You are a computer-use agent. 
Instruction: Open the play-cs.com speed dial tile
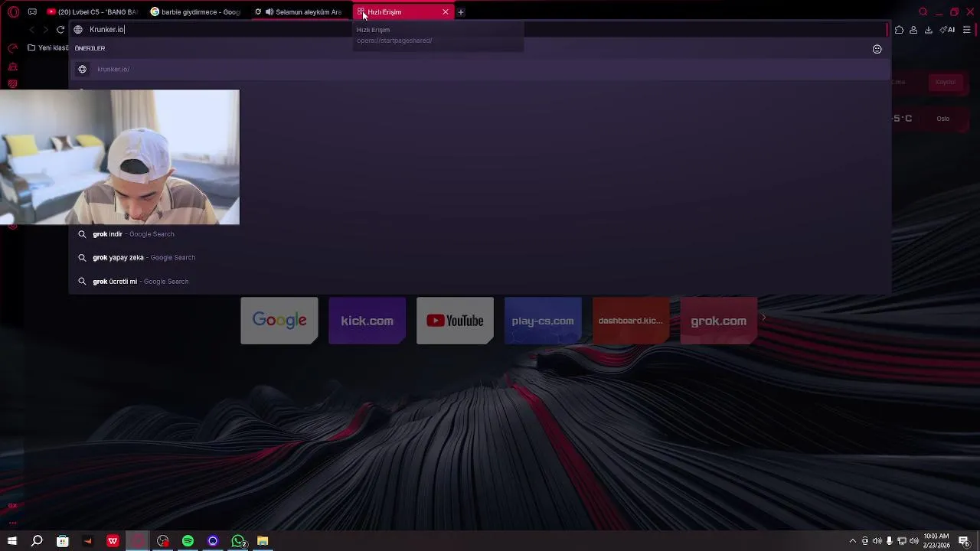[543, 321]
